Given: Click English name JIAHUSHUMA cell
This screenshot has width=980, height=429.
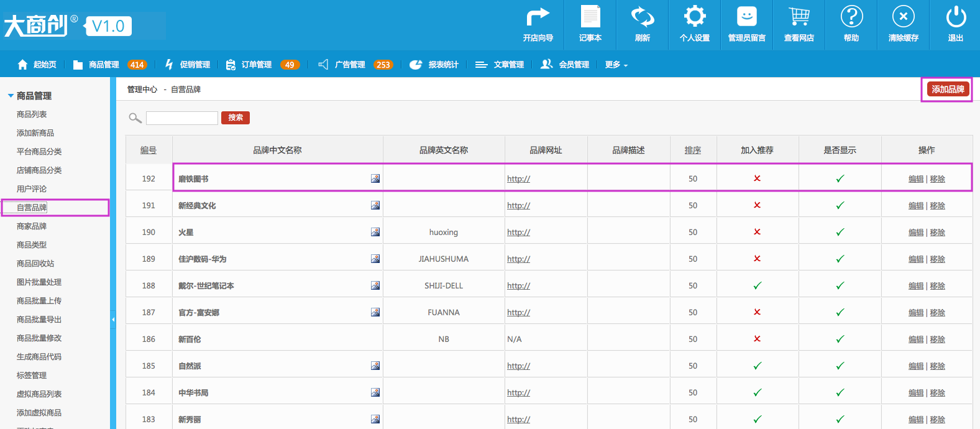Looking at the screenshot, I should pos(444,259).
